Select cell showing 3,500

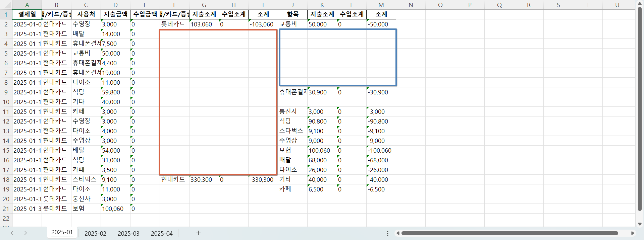115,170
